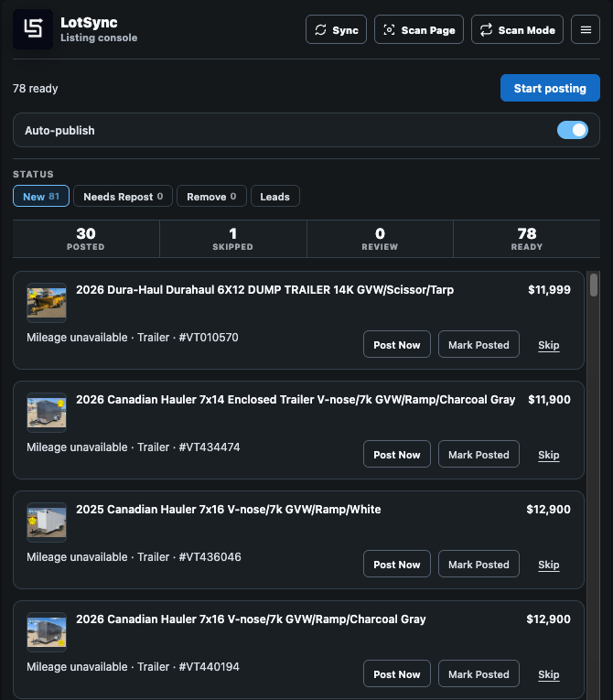Click the Scan Page button

419,29
